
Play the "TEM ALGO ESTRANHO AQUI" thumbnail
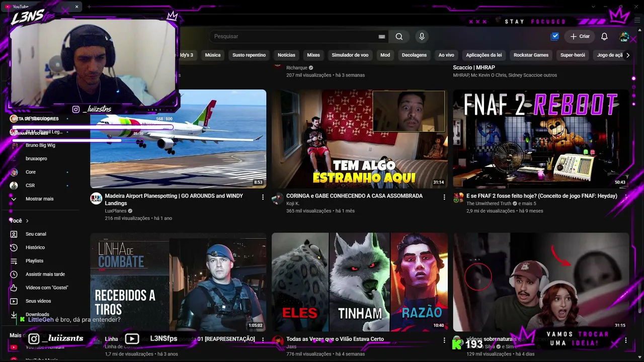click(x=360, y=139)
